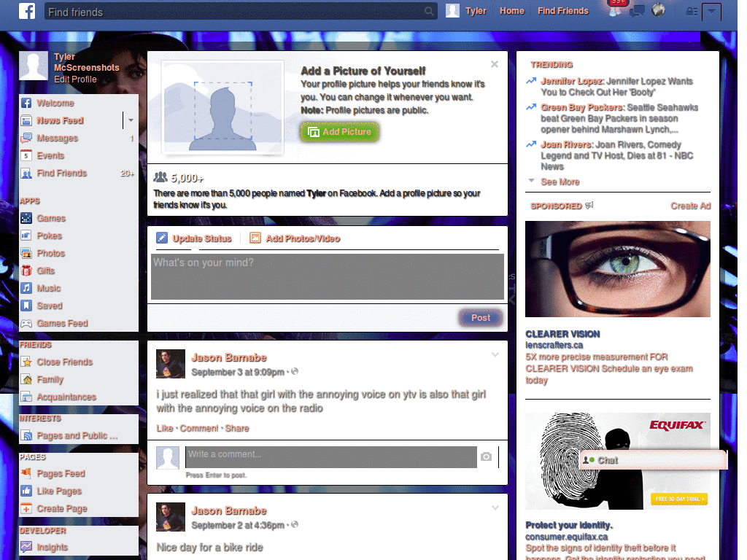The image size is (747, 560).
Task: Click the Create Page plus icon
Action: 26,508
